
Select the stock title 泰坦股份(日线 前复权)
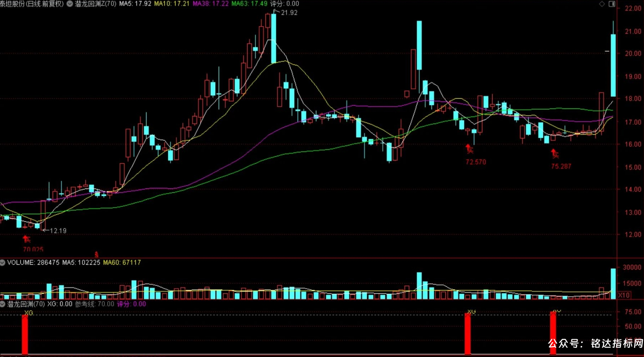[32, 4]
